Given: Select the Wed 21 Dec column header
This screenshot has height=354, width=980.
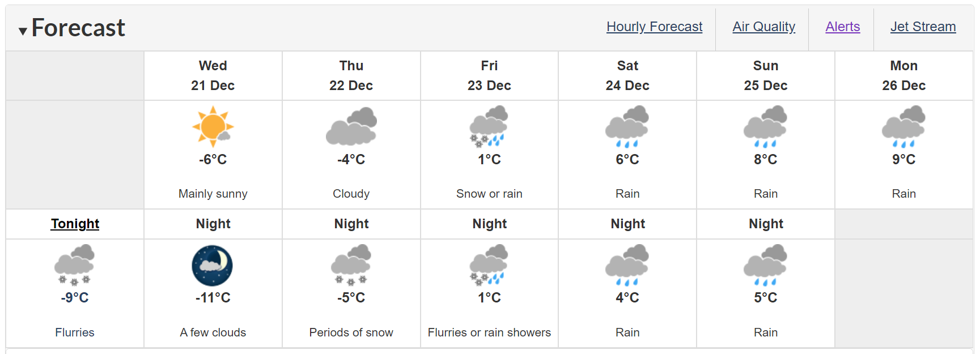Looking at the screenshot, I should click(x=213, y=76).
